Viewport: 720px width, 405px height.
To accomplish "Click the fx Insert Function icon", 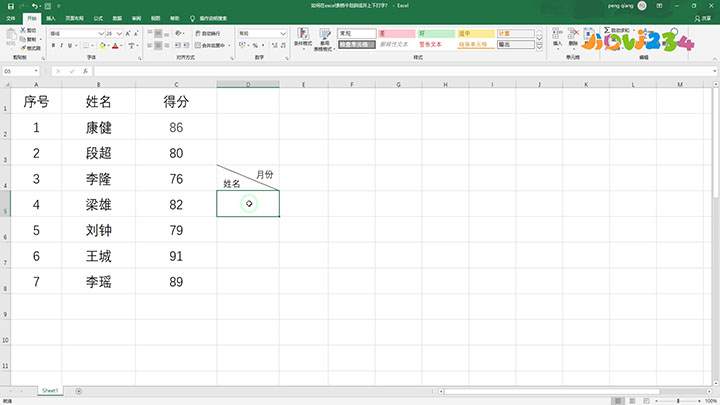I will click(x=85, y=71).
